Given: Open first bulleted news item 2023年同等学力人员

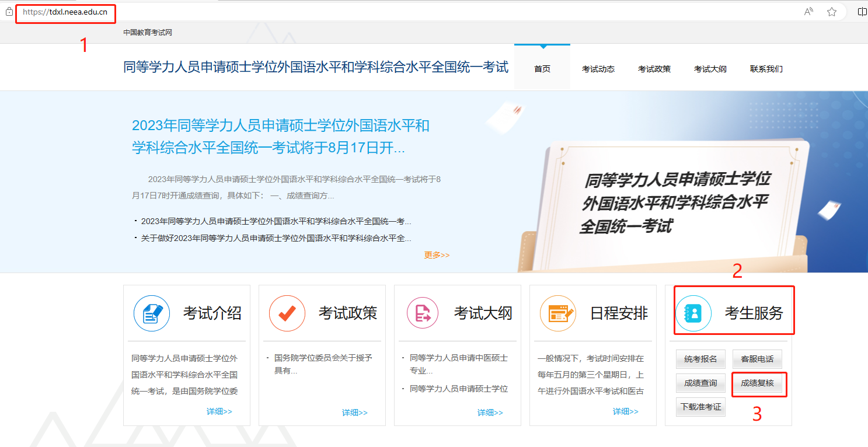Looking at the screenshot, I should pyautogui.click(x=276, y=222).
